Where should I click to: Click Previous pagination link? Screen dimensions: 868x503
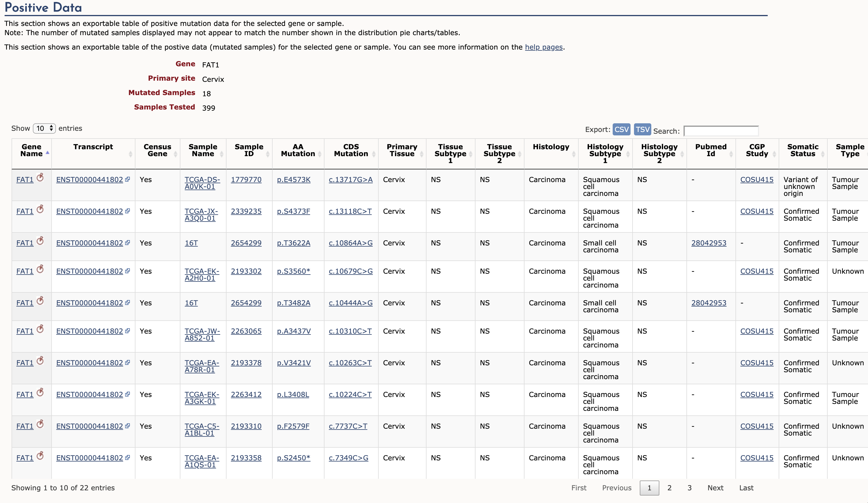pyautogui.click(x=616, y=488)
